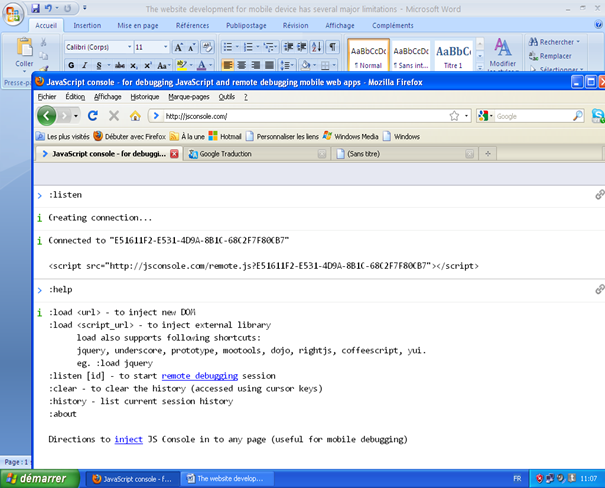
Task: Toggle paragraph marks display in the Word ribbon
Action: [332, 47]
